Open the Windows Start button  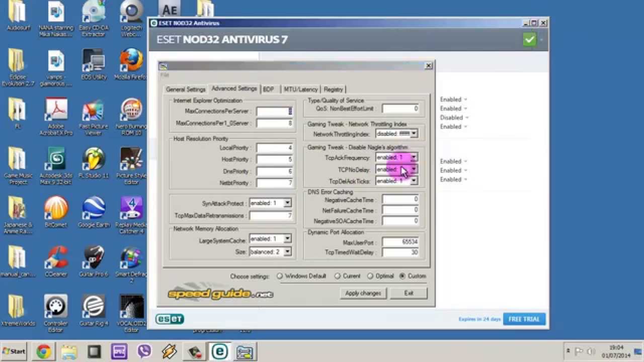14,351
